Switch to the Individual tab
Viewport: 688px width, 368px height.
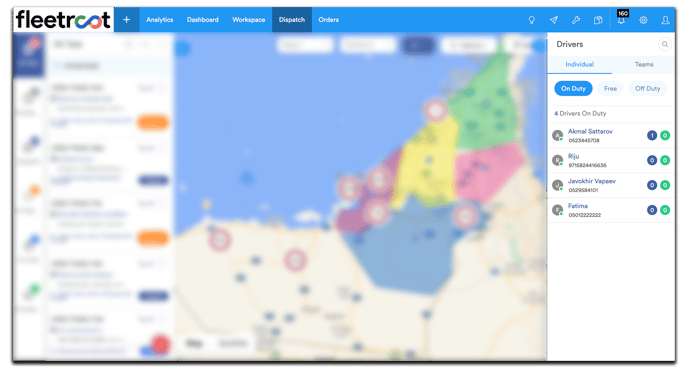[x=580, y=64]
